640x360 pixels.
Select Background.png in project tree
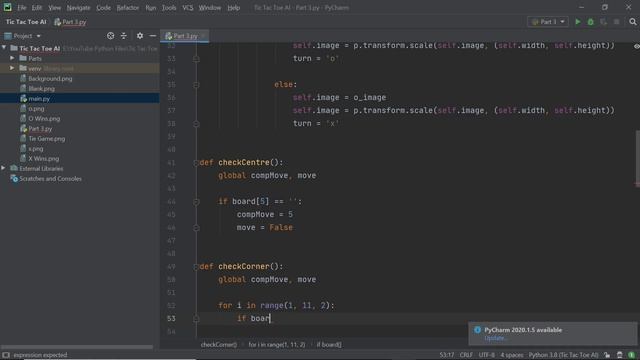point(50,78)
